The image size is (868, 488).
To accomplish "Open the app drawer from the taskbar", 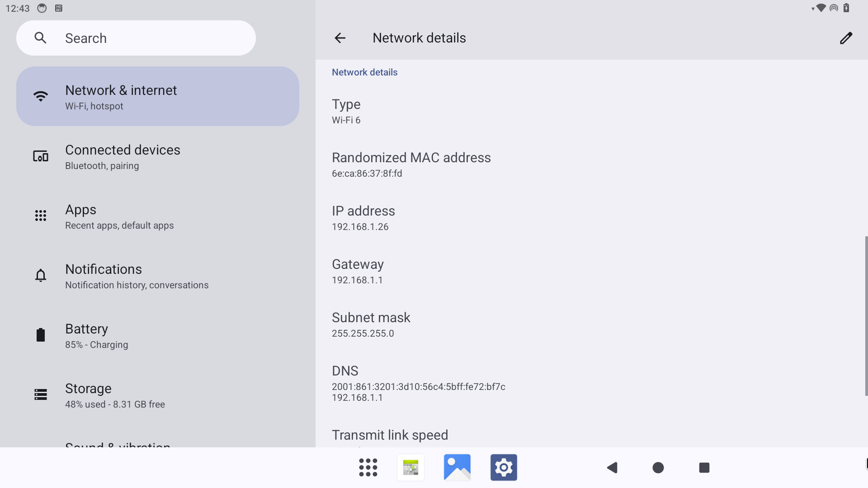I will (368, 467).
